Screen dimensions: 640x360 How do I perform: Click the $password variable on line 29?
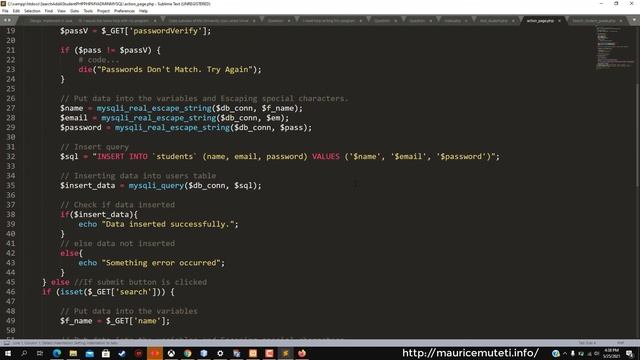pyautogui.click(x=81, y=128)
